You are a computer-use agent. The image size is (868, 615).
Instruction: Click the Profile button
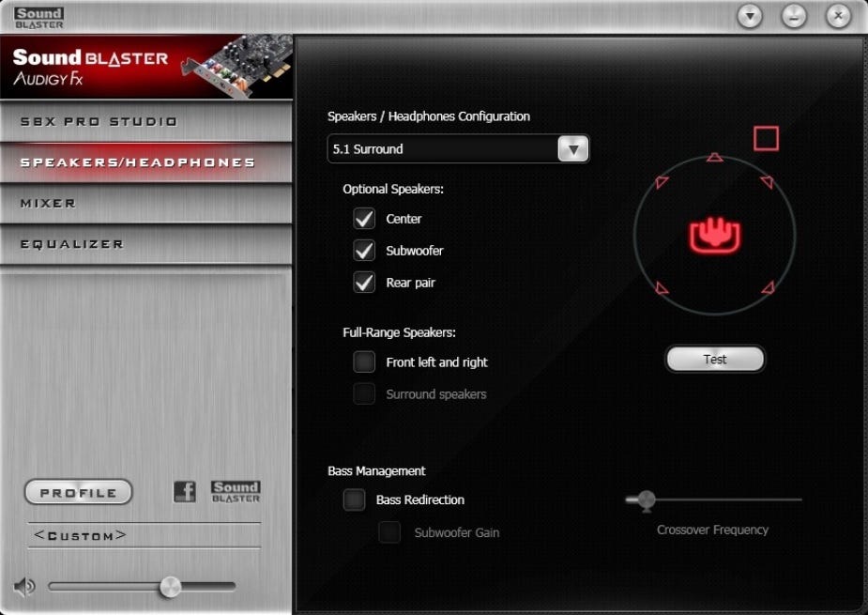click(x=79, y=492)
